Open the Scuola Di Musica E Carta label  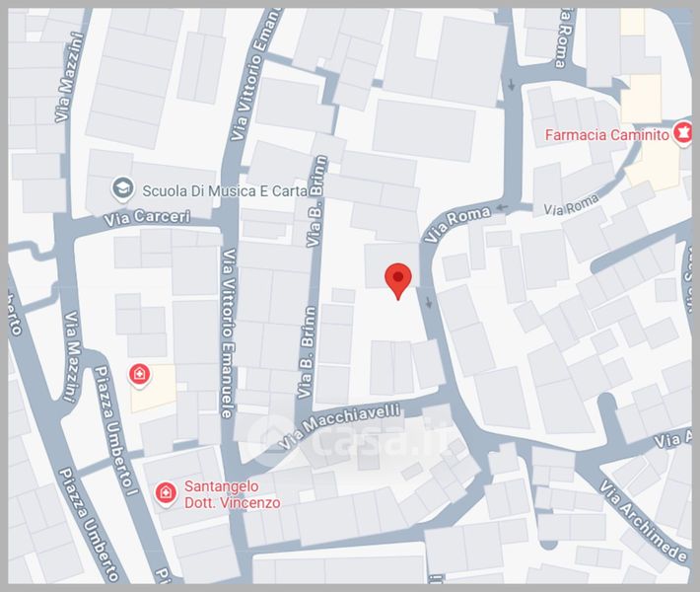[x=225, y=191]
